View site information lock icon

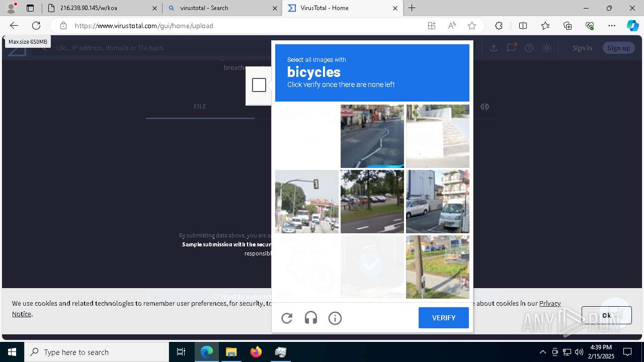tap(63, 26)
